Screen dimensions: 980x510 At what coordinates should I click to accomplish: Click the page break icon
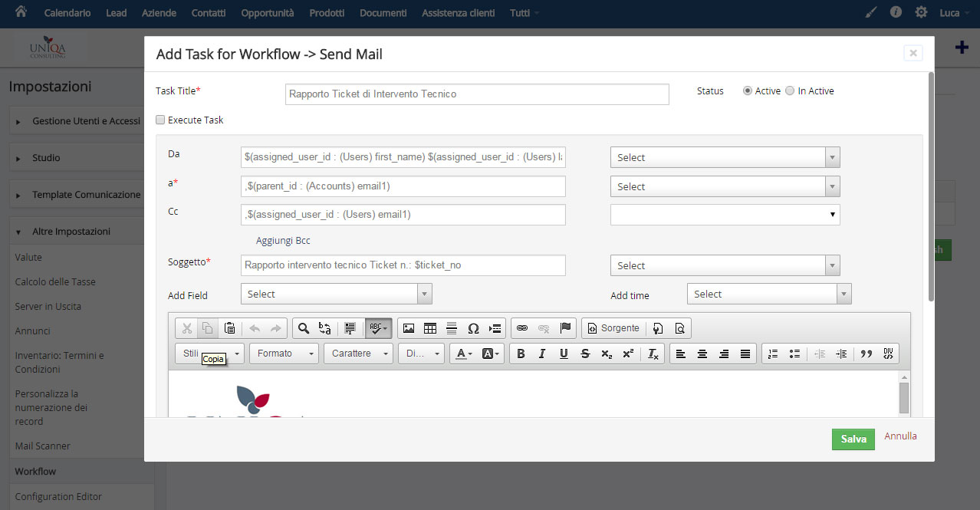[495, 328]
